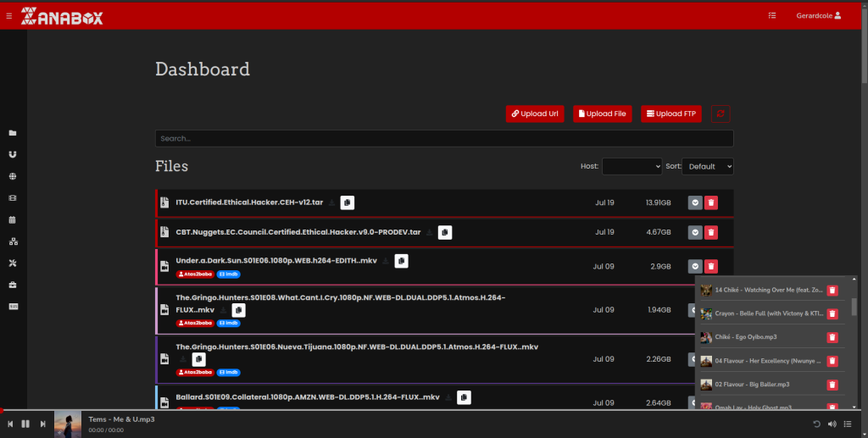The image size is (868, 438).
Task: Open the network diagram icon in the sidebar
Action: click(x=14, y=241)
